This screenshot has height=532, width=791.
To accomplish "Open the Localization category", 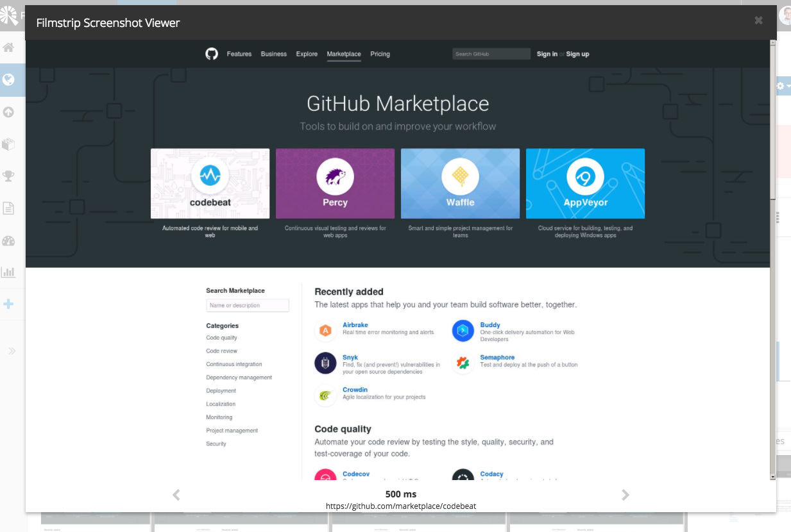I will (221, 404).
